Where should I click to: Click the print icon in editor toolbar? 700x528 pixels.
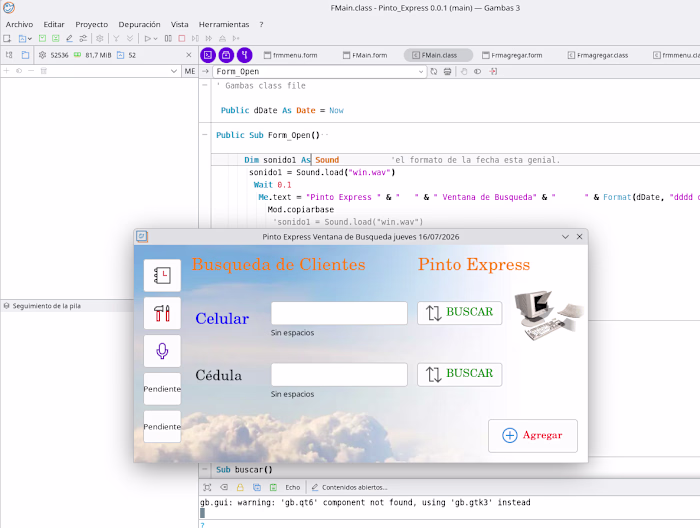pyautogui.click(x=447, y=71)
